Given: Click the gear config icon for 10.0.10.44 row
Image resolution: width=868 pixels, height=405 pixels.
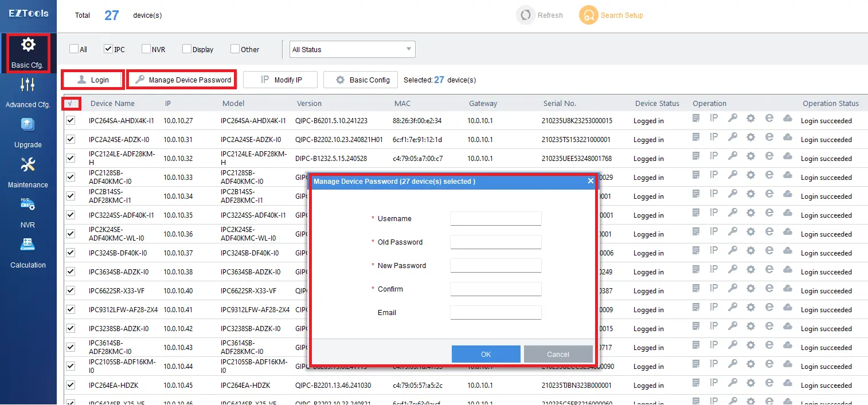Looking at the screenshot, I should [x=751, y=364].
